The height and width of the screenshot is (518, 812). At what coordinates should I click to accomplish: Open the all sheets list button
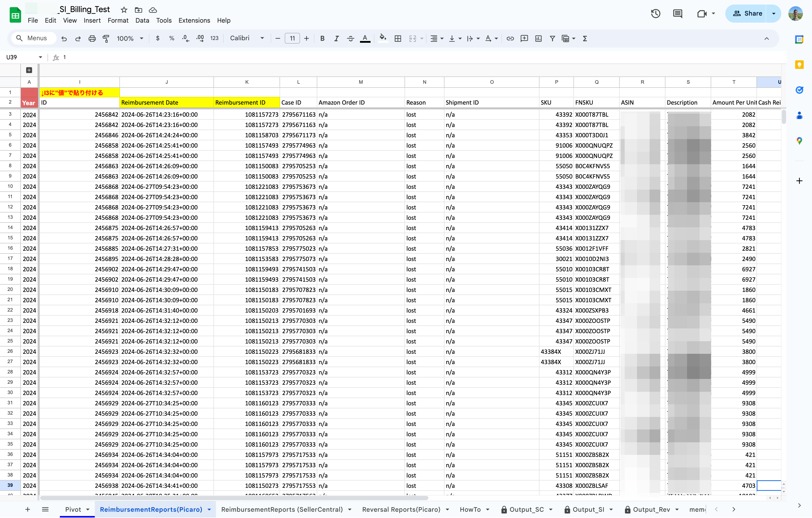[x=45, y=509]
